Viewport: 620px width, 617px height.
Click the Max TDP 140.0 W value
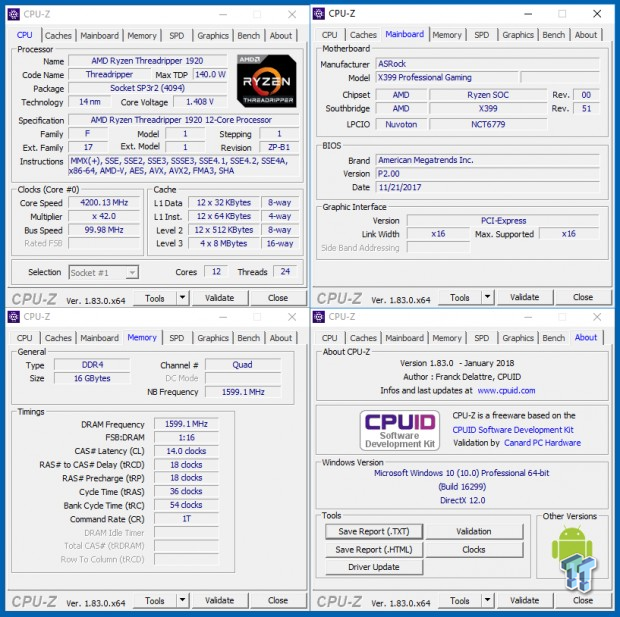210,74
